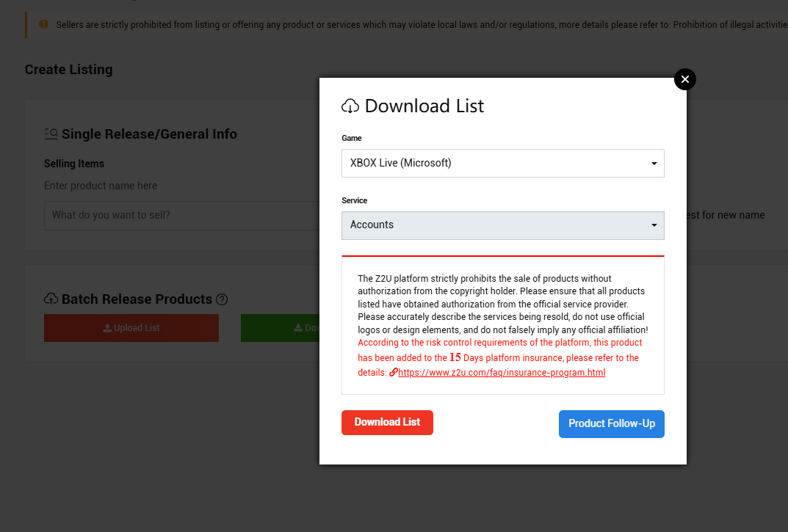The image size is (788, 532).
Task: Click the cloud download icon beside Download List title
Action: pyautogui.click(x=350, y=106)
